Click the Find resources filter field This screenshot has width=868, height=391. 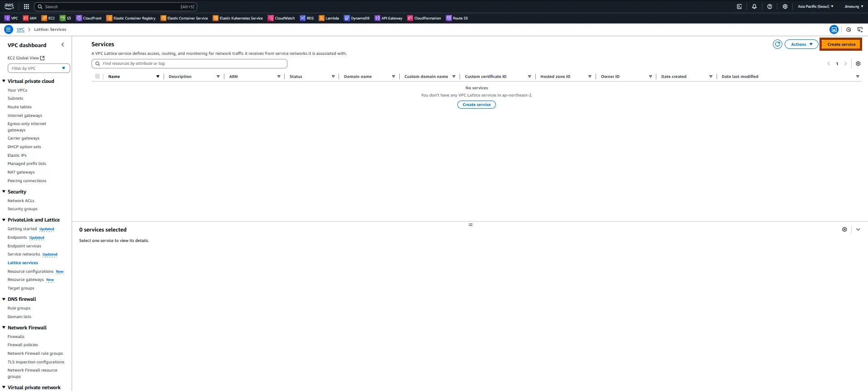(189, 64)
